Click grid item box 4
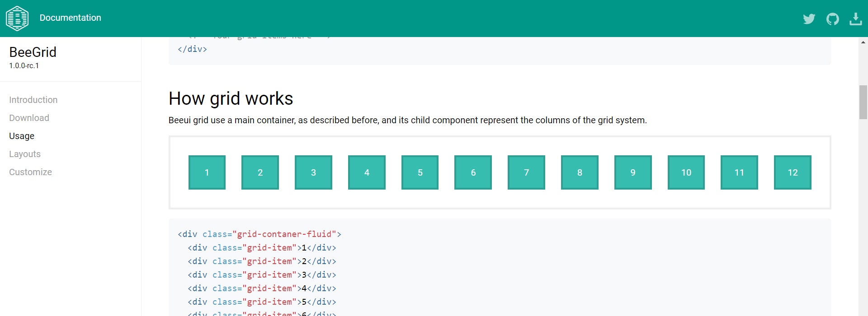The height and width of the screenshot is (316, 868). click(367, 172)
